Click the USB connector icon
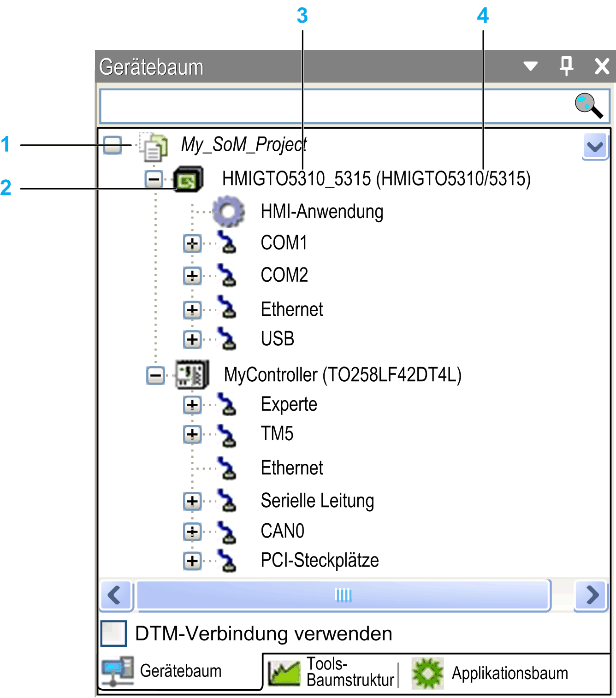Image resolution: width=616 pixels, height=698 pixels. click(227, 338)
